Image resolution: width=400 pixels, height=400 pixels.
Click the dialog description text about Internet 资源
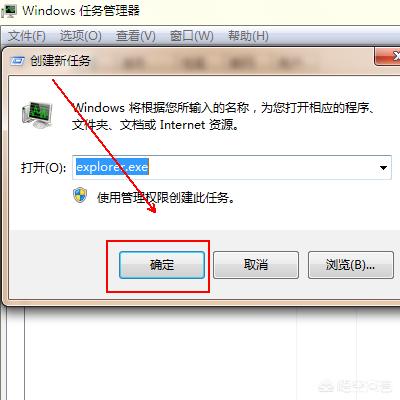tap(223, 116)
